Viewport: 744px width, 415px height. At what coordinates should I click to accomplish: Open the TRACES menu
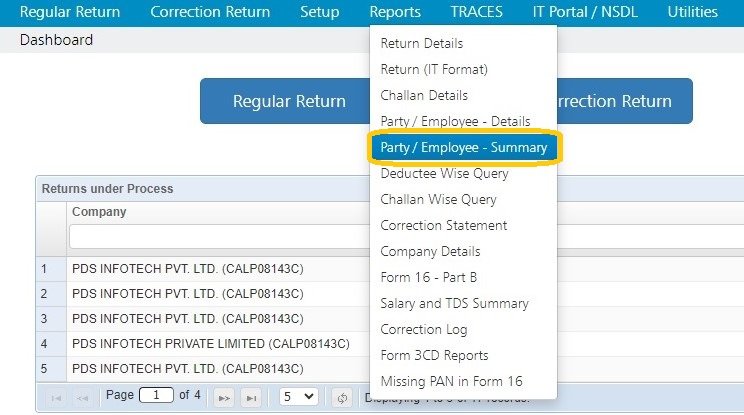coord(476,12)
